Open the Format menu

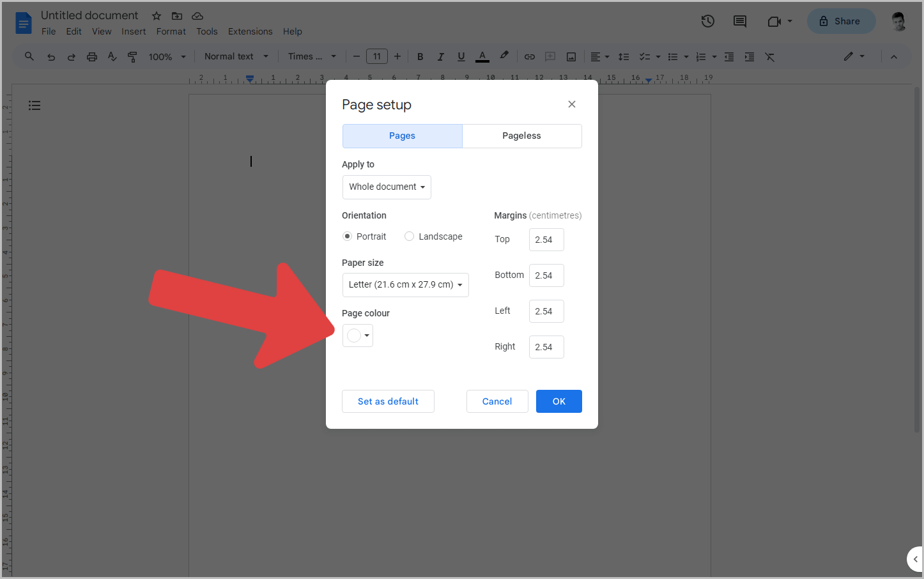coord(171,31)
